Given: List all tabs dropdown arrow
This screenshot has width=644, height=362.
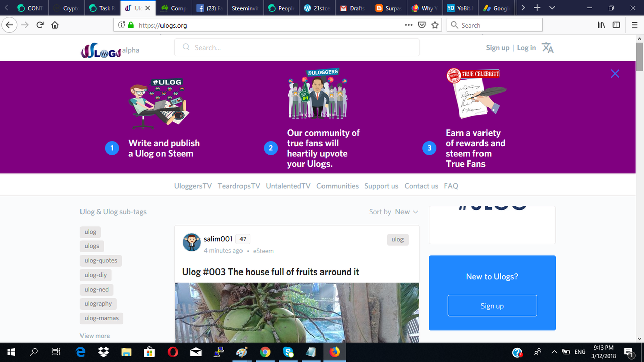Looking at the screenshot, I should pyautogui.click(x=552, y=8).
